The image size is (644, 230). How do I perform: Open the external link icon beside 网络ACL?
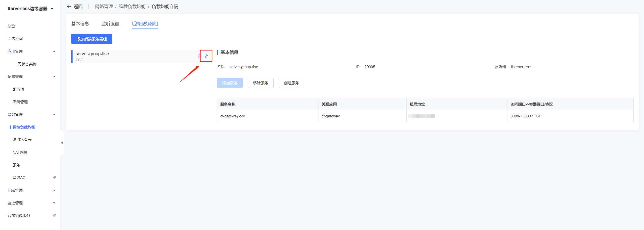pyautogui.click(x=54, y=178)
